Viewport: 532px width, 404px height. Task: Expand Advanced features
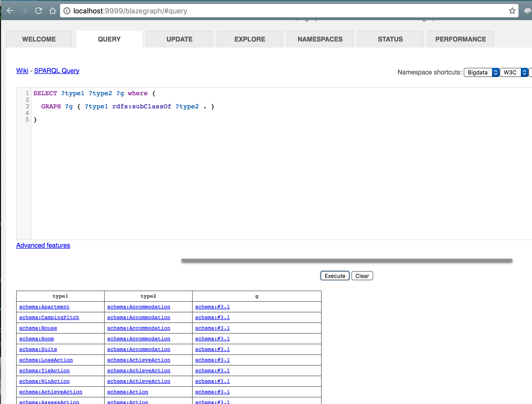click(x=43, y=245)
